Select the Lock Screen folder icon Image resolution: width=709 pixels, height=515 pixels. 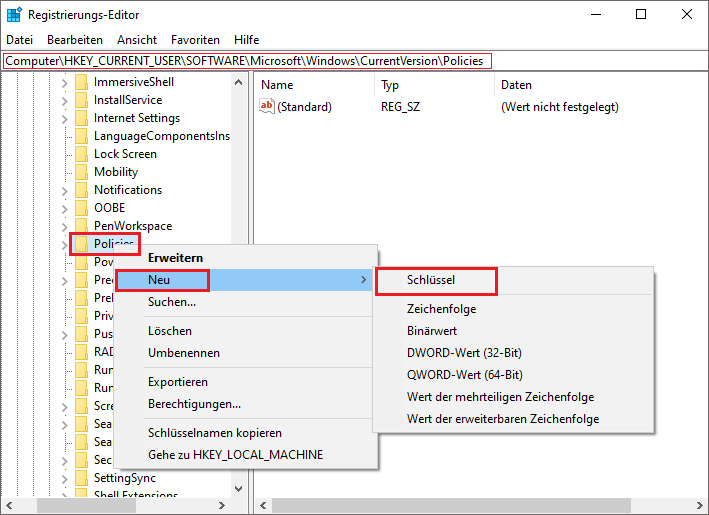pyautogui.click(x=81, y=154)
